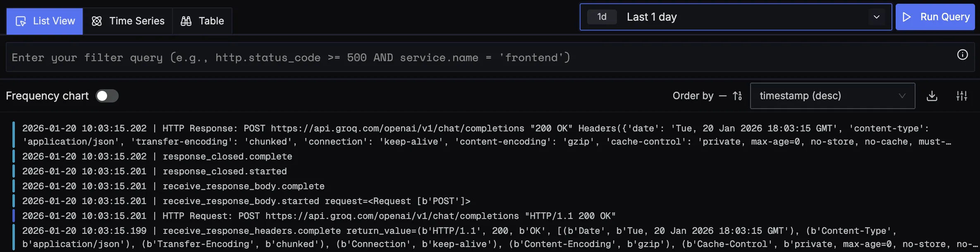Screen dimensions: 980x252
Task: Click the play icon in Run Query
Action: (907, 17)
